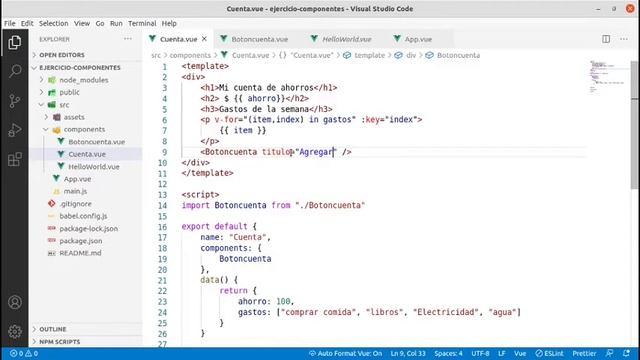Click the editor vertical scrollbar
Viewport: 640px width, 360px height.
[634, 124]
